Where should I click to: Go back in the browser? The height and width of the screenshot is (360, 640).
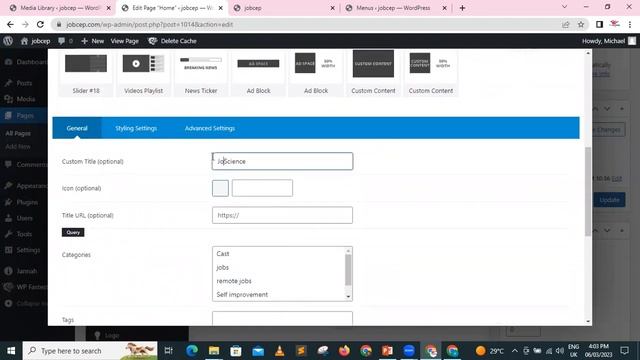[x=10, y=24]
